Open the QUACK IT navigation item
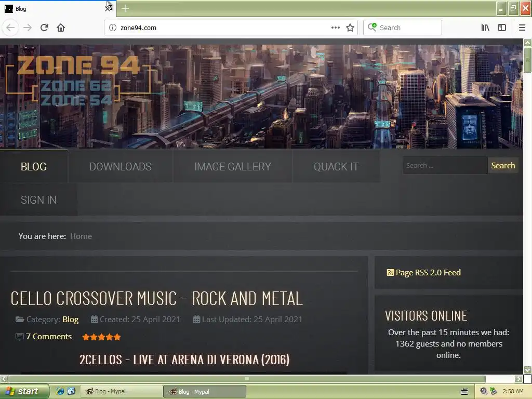This screenshot has width=532, height=399. click(x=336, y=167)
